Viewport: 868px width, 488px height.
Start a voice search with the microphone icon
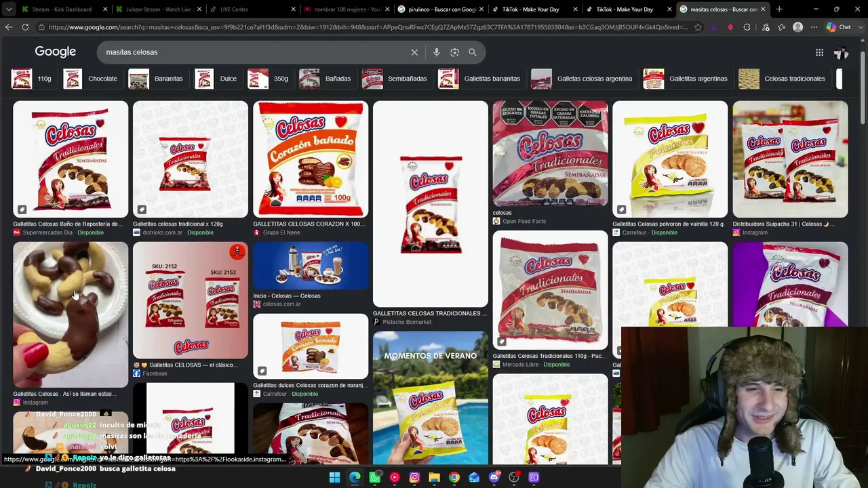tap(436, 52)
